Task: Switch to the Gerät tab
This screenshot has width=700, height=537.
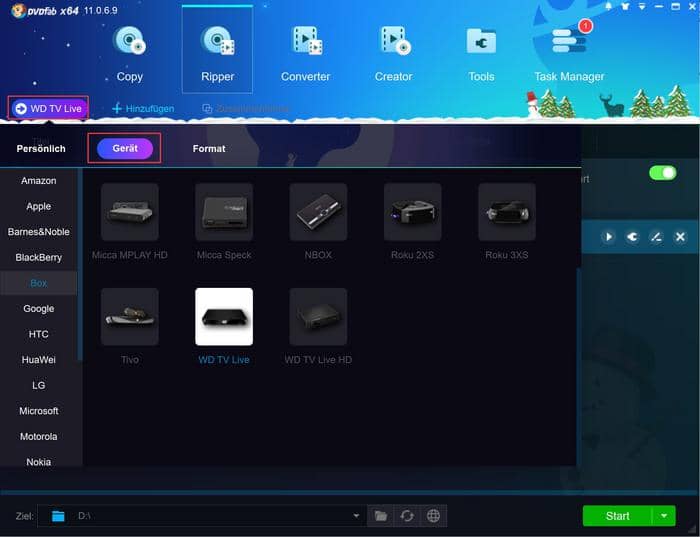Action: pyautogui.click(x=125, y=148)
